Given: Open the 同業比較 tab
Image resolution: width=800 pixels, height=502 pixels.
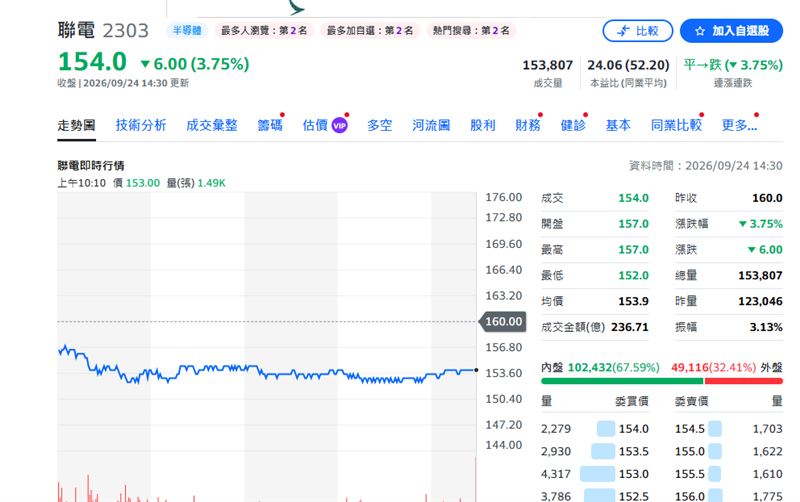Looking at the screenshot, I should click(676, 126).
